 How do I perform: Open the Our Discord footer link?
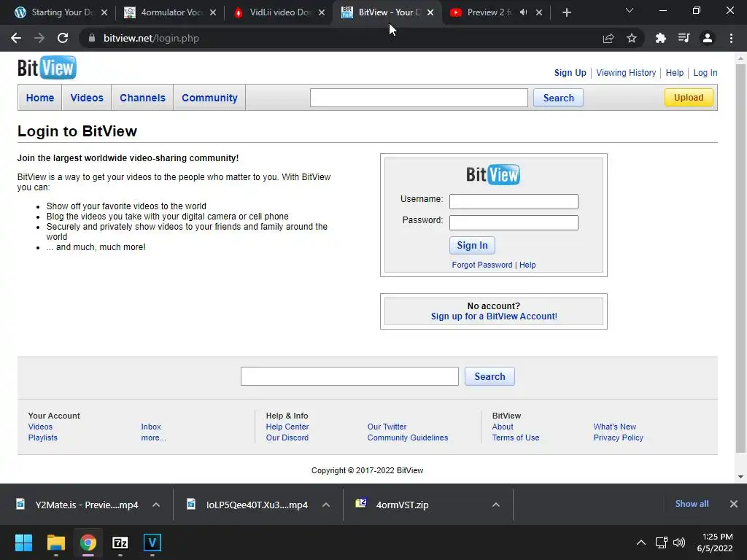point(287,437)
